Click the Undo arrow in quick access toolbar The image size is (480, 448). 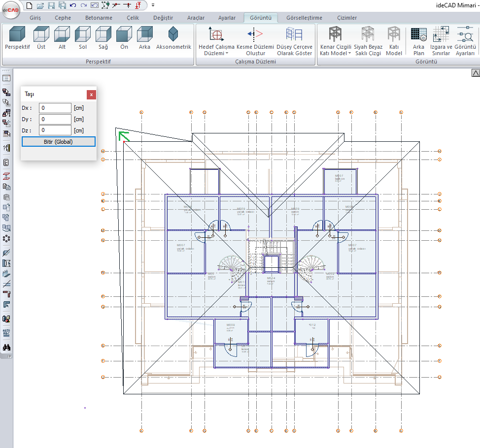coord(73,5)
